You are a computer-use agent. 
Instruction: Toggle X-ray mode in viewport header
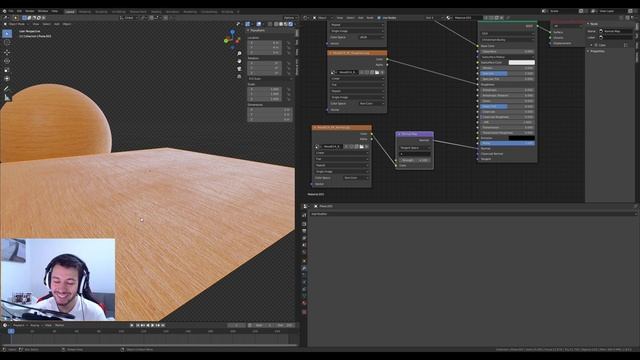pos(270,24)
